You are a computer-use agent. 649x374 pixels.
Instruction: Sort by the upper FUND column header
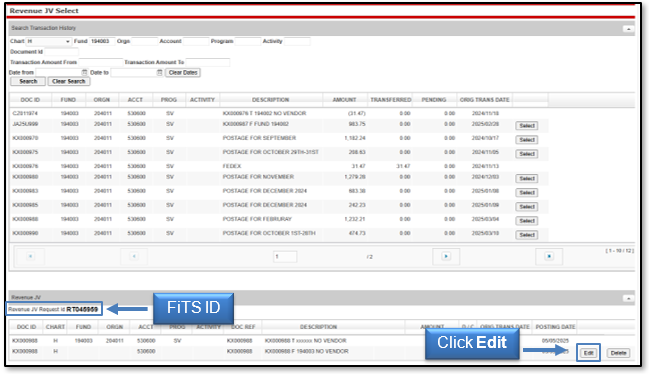[68, 100]
